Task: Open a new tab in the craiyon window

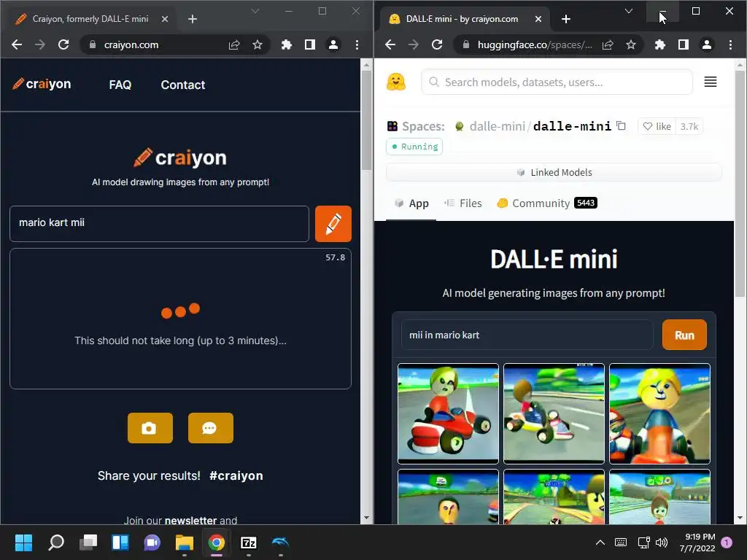Action: point(193,19)
